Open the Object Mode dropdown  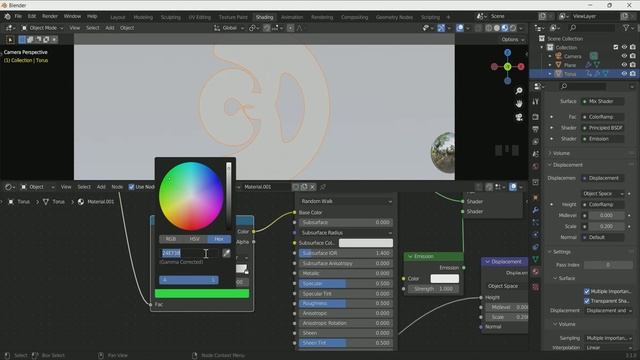(x=42, y=28)
